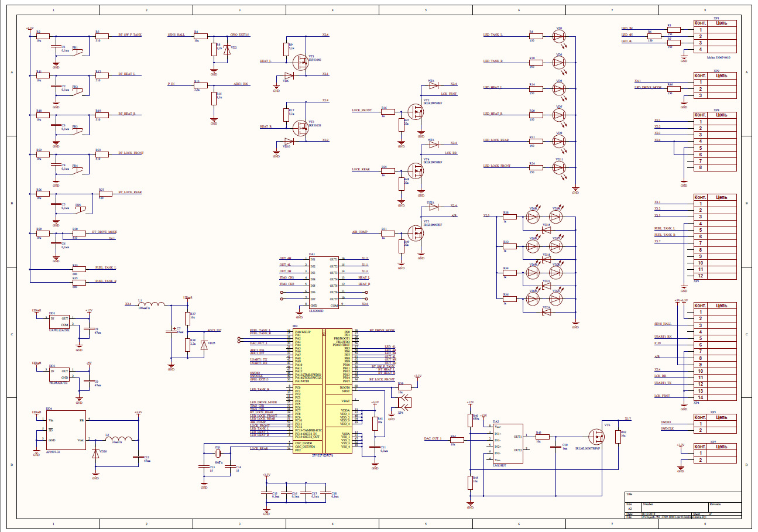Select the PC13-TAMPER-RTC pin name
The image size is (758, 532).
(x=308, y=430)
